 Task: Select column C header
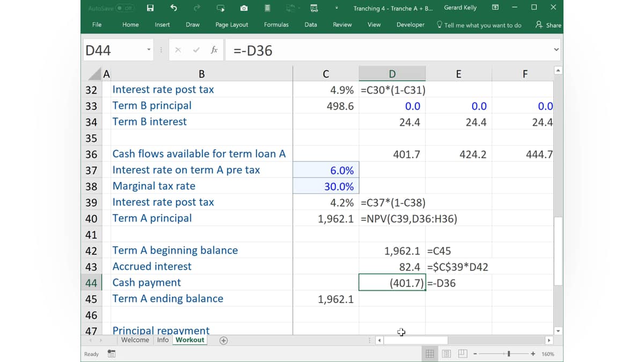[x=326, y=74]
